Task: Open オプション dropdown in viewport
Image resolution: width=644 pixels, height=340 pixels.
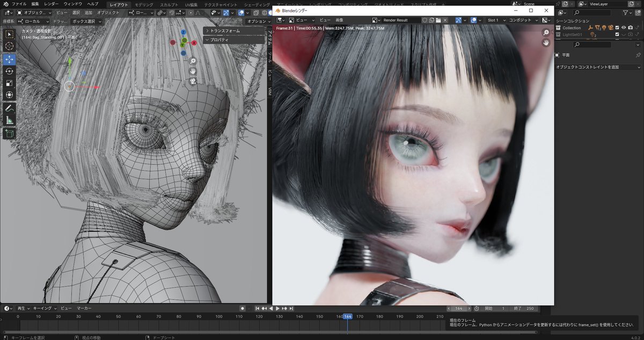Action: coord(259,21)
